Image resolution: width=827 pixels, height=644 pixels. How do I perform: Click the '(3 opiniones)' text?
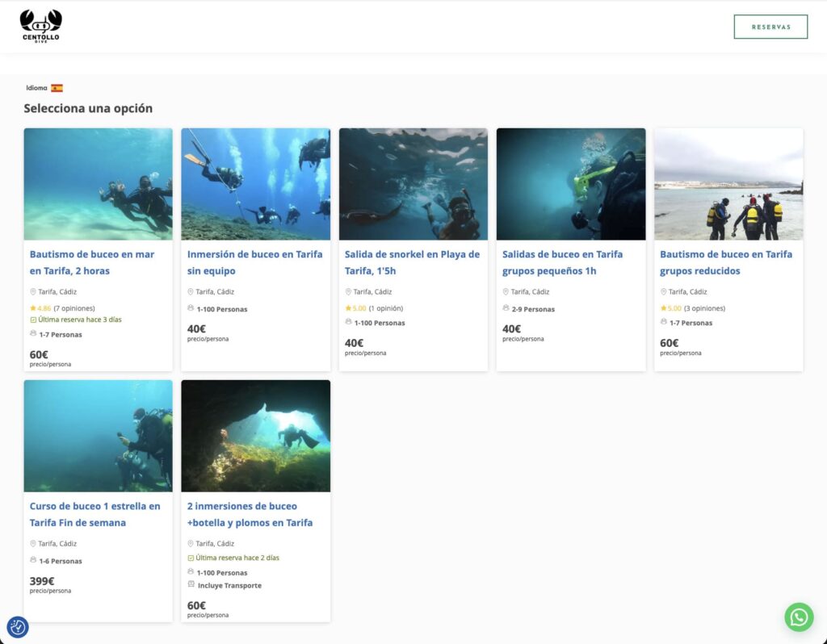pos(704,308)
